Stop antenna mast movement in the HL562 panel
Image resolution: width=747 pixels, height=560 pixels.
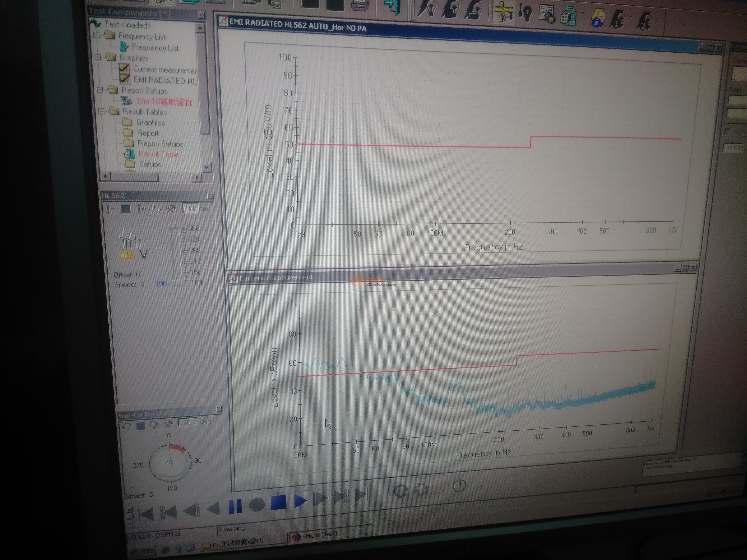(x=126, y=209)
